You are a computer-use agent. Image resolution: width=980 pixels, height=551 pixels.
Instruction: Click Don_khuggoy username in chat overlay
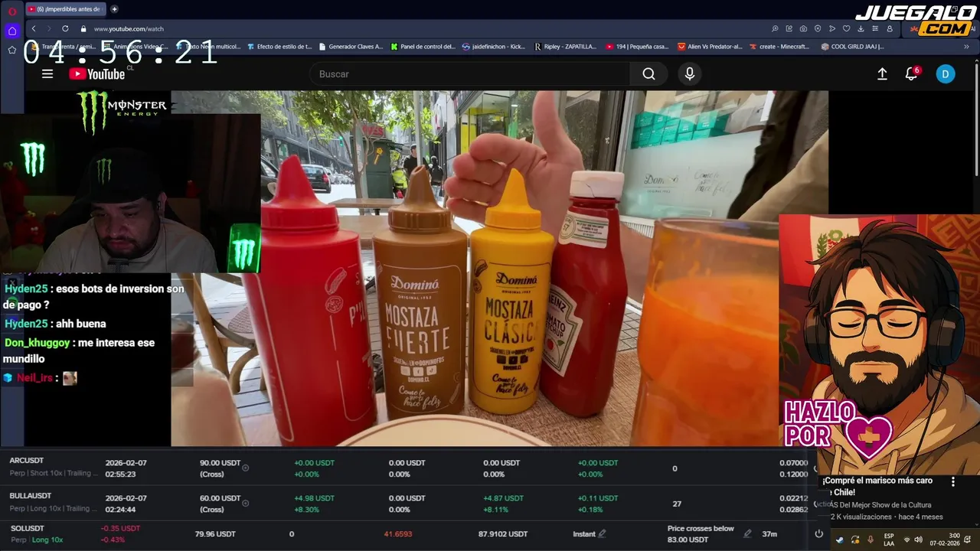pyautogui.click(x=37, y=343)
